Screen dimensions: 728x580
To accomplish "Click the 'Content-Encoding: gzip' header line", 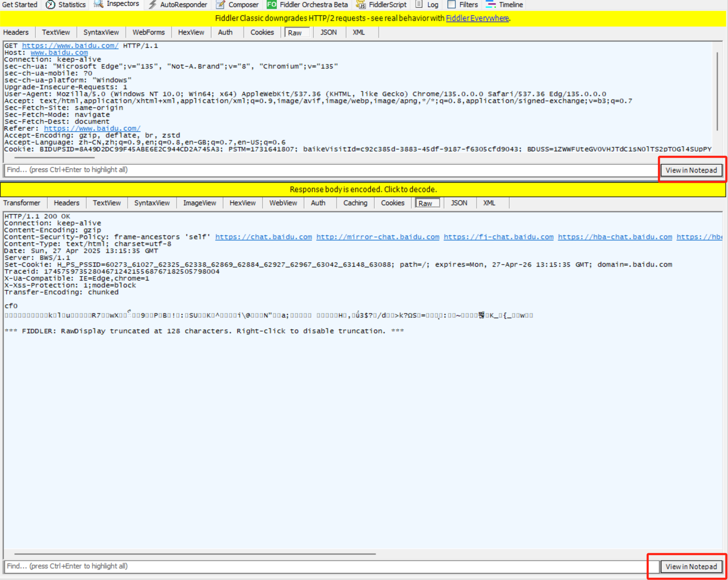I will pos(53,230).
